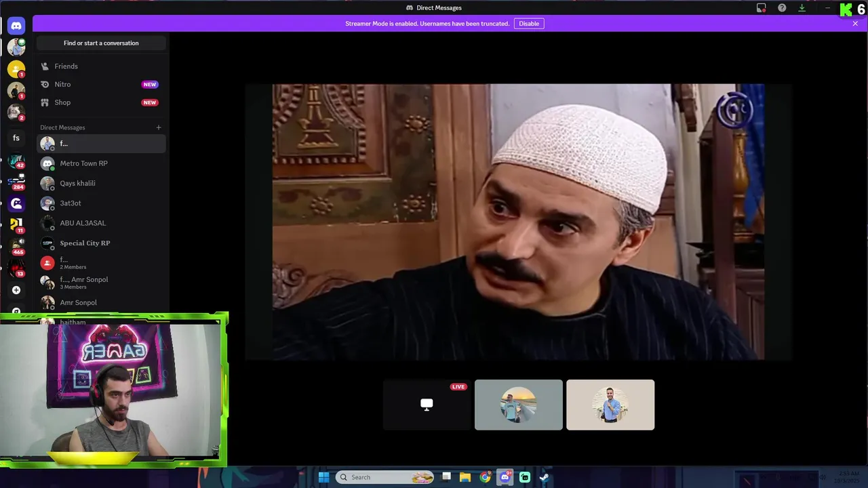
Task: Open Google Chrome from the taskbar
Action: (485, 477)
